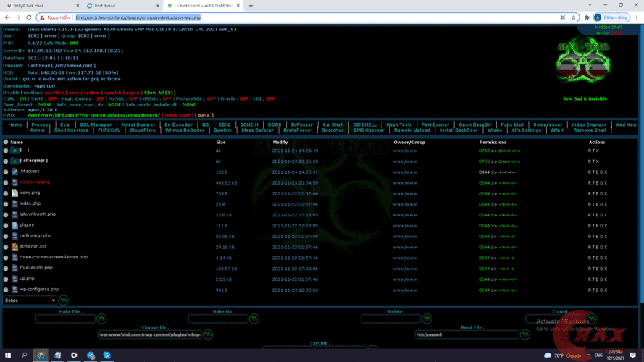This screenshot has width=644, height=362.
Task: Tick the checkbox for php.ini
Action: coord(6,225)
